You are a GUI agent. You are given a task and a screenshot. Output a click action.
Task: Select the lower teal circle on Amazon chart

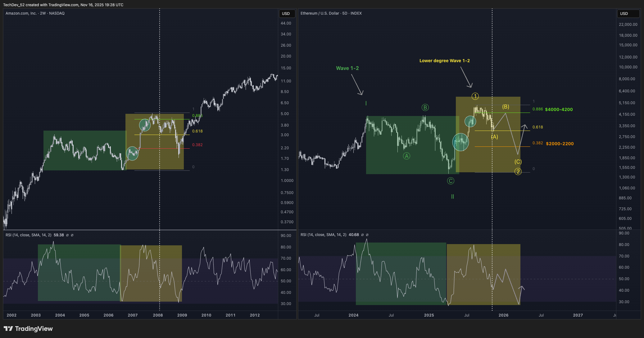click(x=132, y=154)
